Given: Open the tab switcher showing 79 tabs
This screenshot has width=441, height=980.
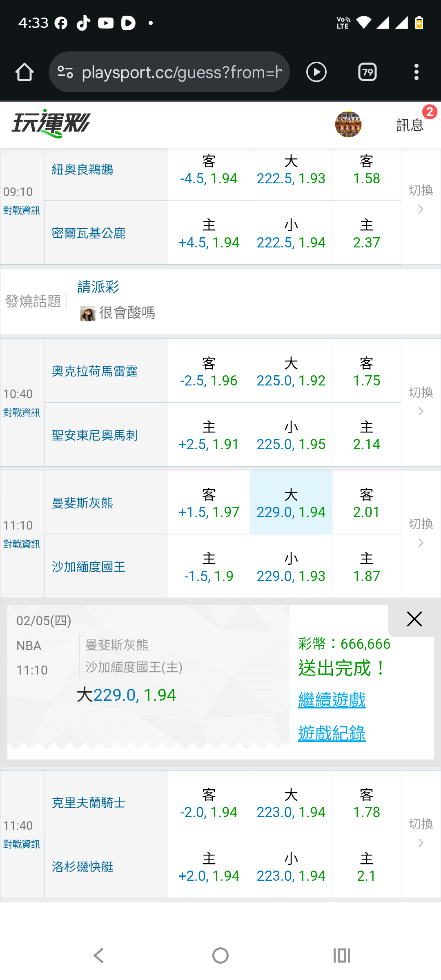Looking at the screenshot, I should 367,72.
